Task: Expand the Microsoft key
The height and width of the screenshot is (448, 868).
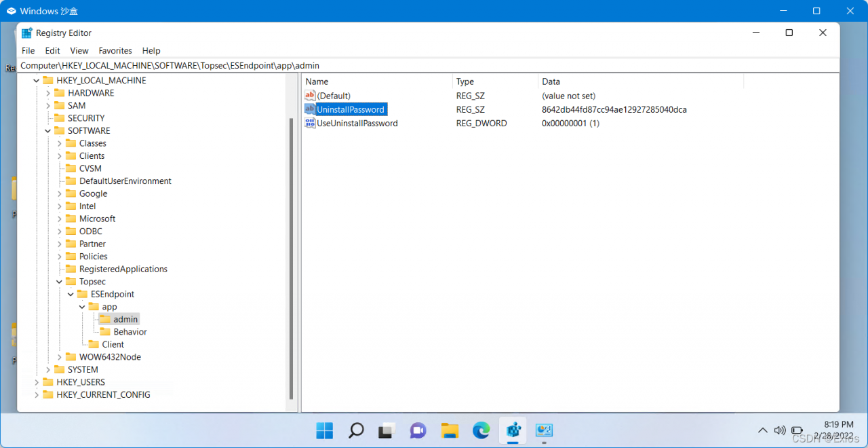Action: [60, 219]
